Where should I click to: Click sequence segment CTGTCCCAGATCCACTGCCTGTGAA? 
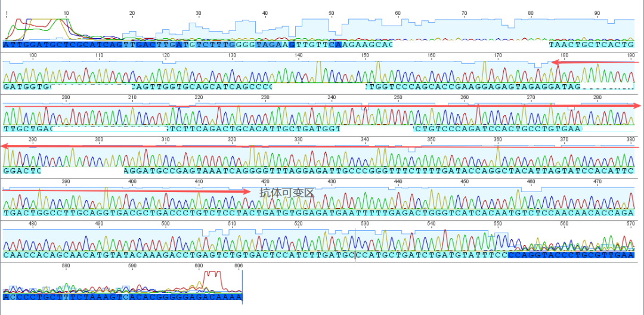(x=497, y=129)
